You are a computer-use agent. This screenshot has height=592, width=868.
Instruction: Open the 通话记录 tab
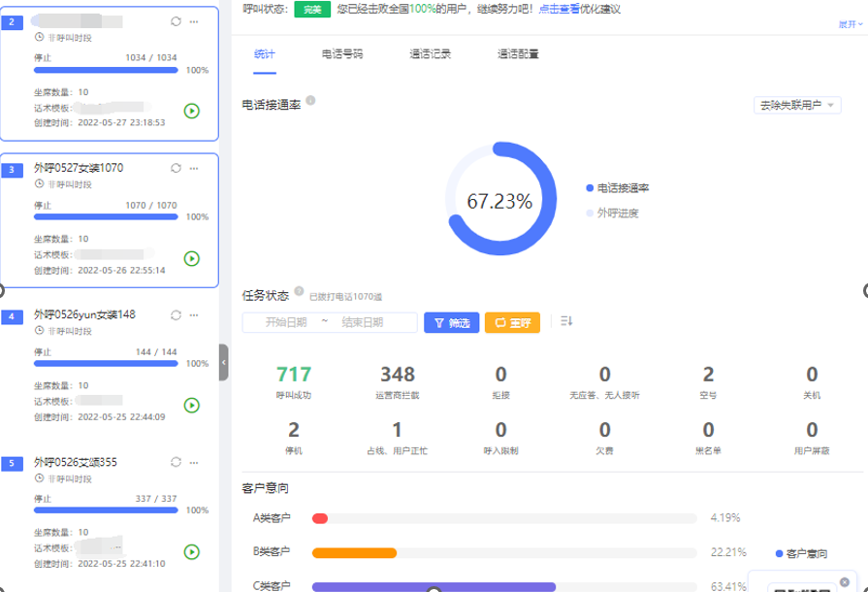(x=430, y=54)
